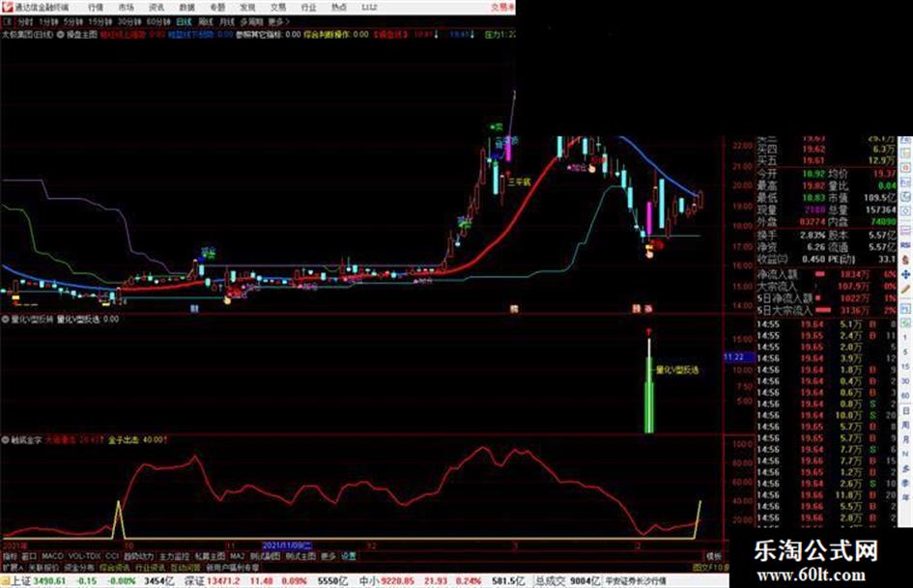This screenshot has width=913, height=588.
Task: Open the 综合资讯 tab
Action: tap(114, 567)
